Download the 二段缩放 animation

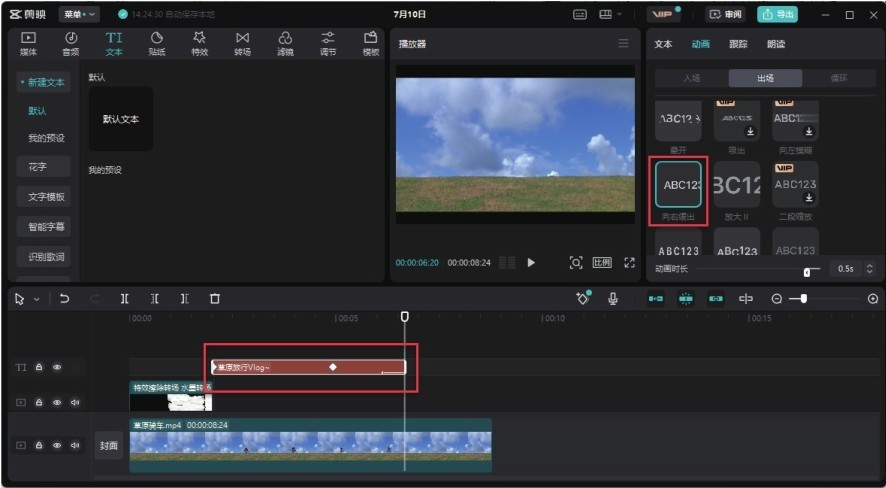pos(809,198)
